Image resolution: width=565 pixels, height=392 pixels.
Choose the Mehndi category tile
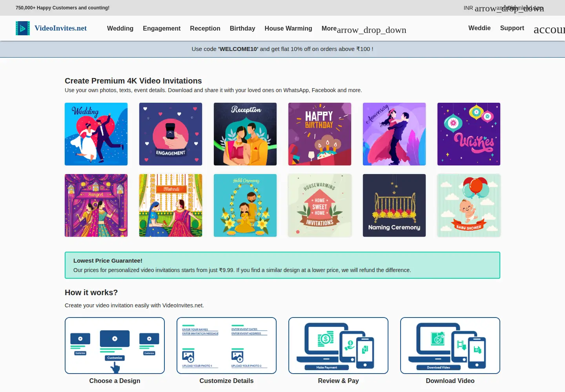(171, 205)
